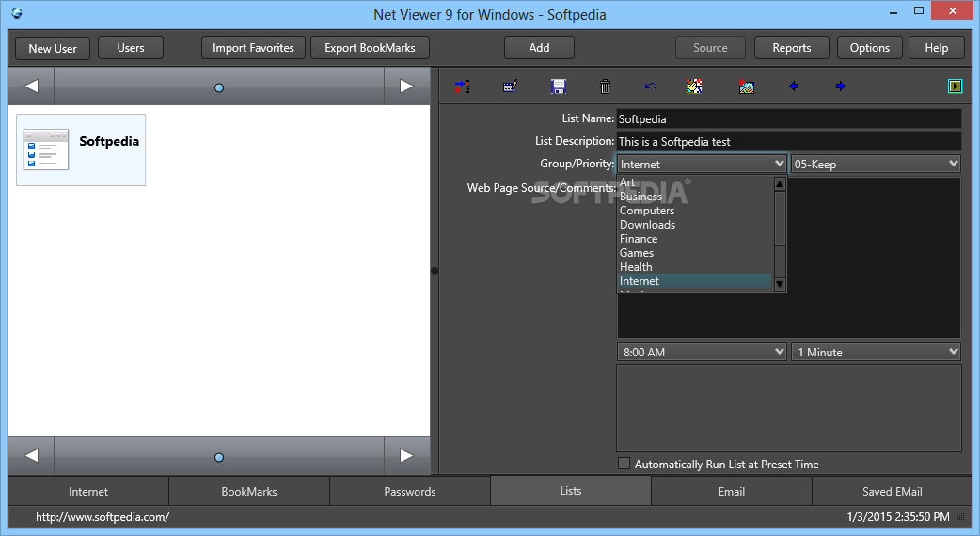Image resolution: width=980 pixels, height=536 pixels.
Task: Click the colorful hand picture icon
Action: [x=694, y=87]
